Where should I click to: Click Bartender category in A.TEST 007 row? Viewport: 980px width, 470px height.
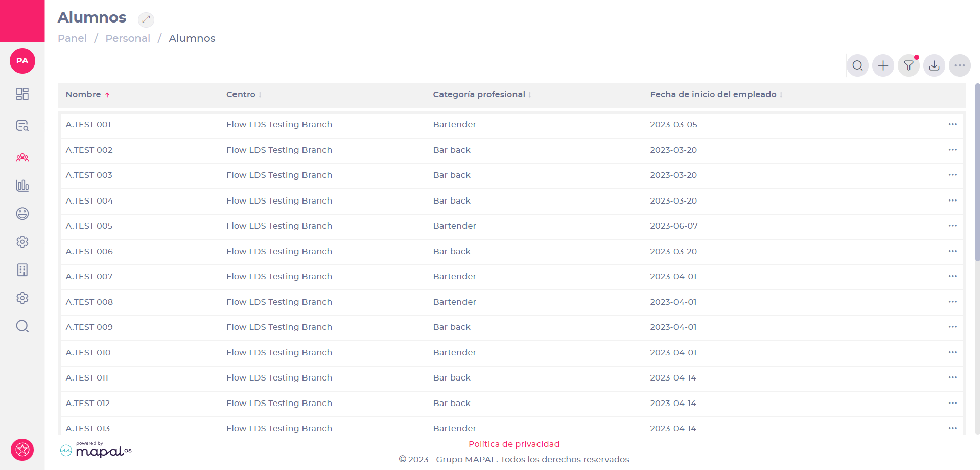(454, 276)
